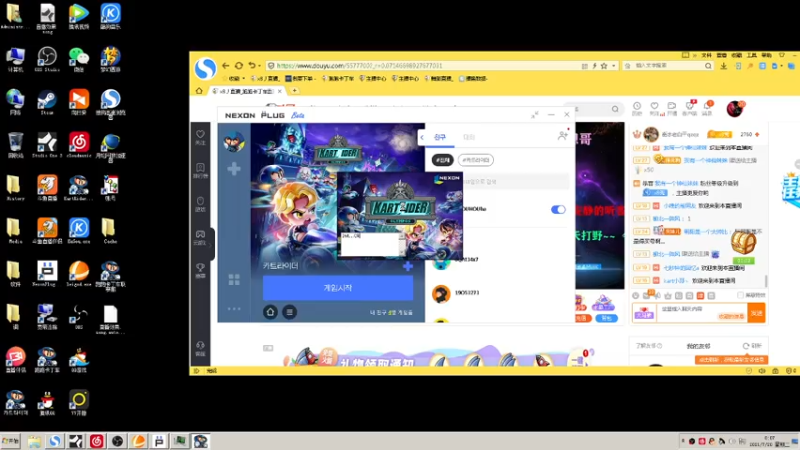
Task: Click the Douyu game controller sidebar icon
Action: point(201,236)
